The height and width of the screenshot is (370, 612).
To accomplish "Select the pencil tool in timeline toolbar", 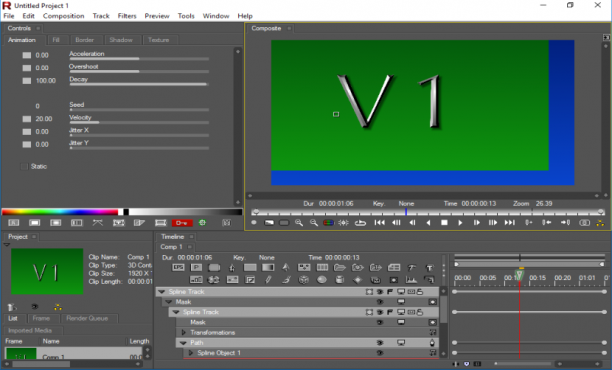I will click(268, 280).
